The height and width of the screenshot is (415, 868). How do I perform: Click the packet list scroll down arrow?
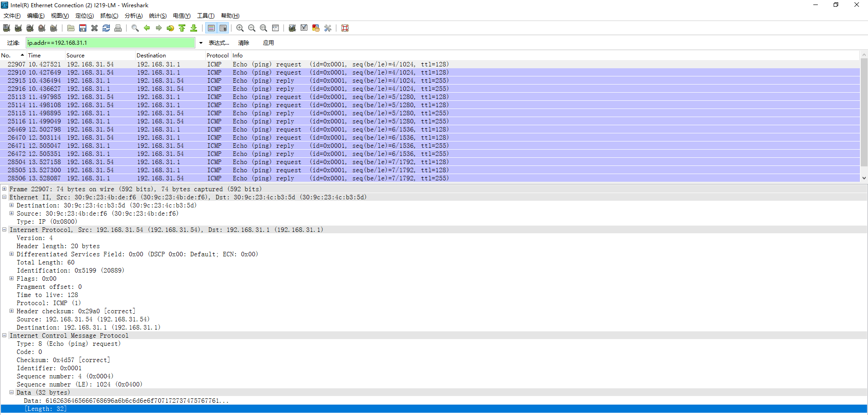click(864, 178)
